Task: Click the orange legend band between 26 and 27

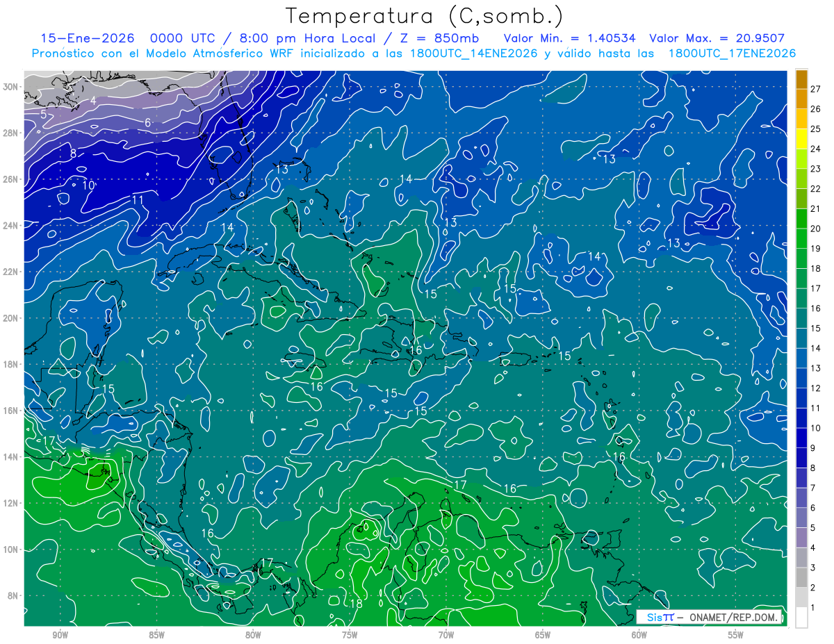Action: (802, 99)
